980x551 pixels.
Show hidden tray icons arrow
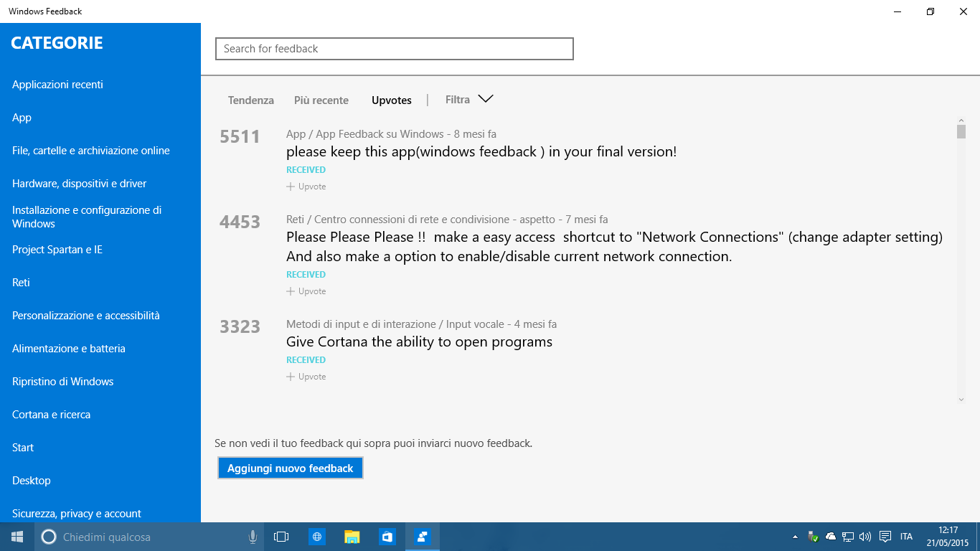pos(795,537)
